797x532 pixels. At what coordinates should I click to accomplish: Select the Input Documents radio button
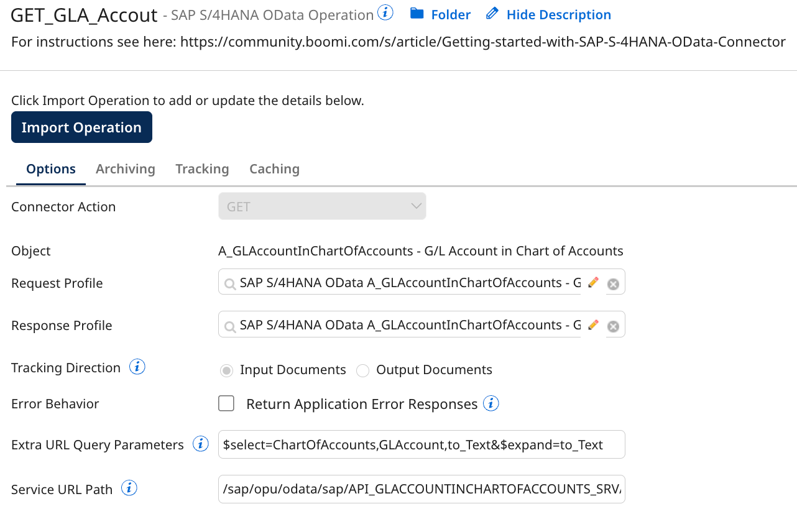pos(226,370)
